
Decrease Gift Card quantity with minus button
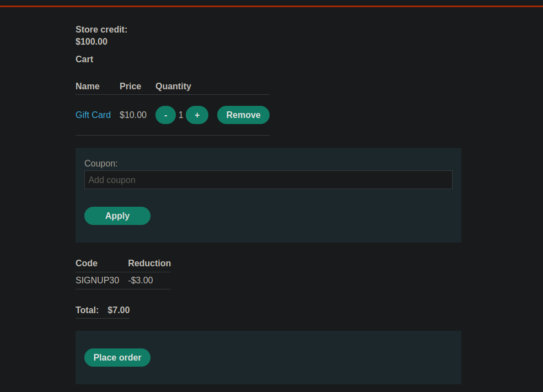coord(165,115)
